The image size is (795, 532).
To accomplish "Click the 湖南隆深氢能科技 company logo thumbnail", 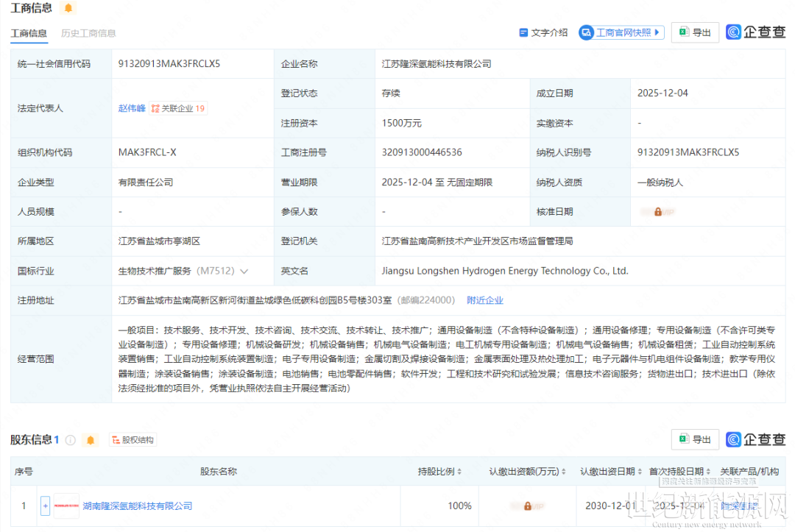I will (x=66, y=506).
